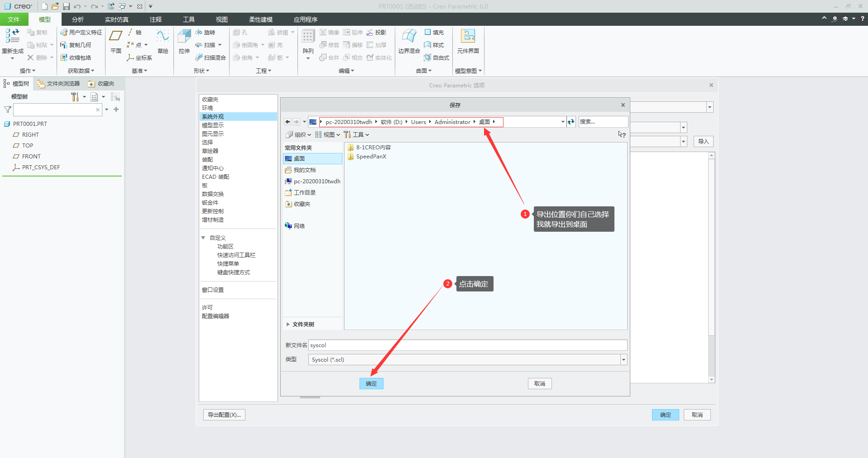Expand the 工程 group dropdown
The image size is (868, 458).
pyautogui.click(x=264, y=71)
